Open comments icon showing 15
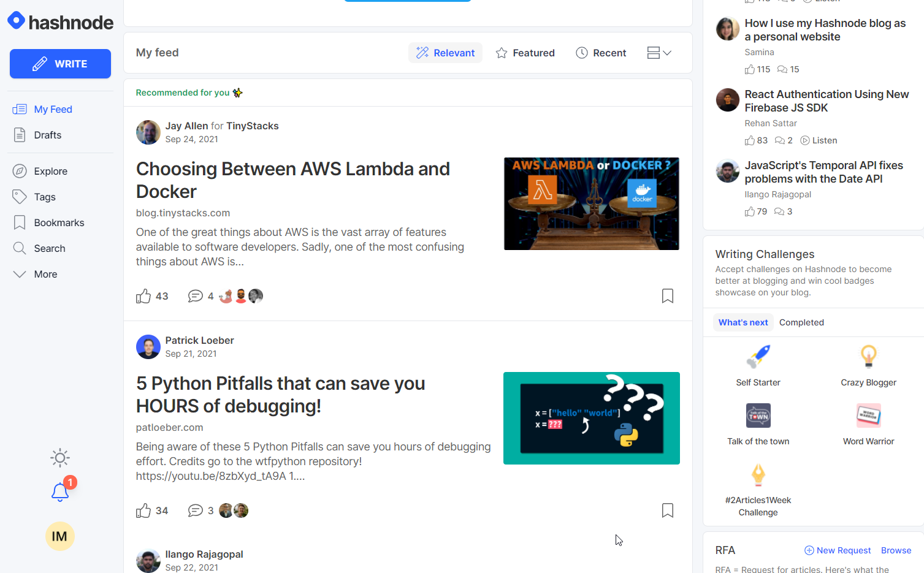924x573 pixels. [x=782, y=69]
